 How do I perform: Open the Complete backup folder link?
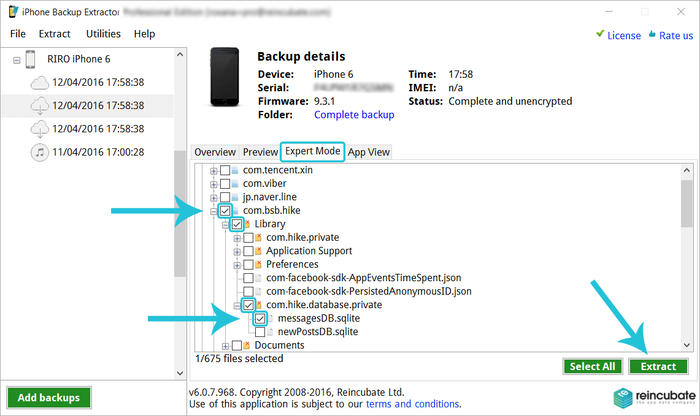click(354, 115)
